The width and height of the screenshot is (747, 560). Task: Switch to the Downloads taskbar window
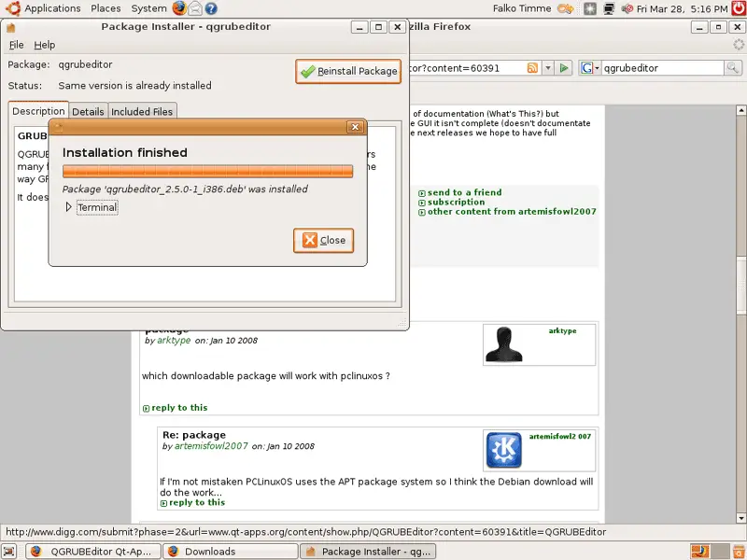231,552
